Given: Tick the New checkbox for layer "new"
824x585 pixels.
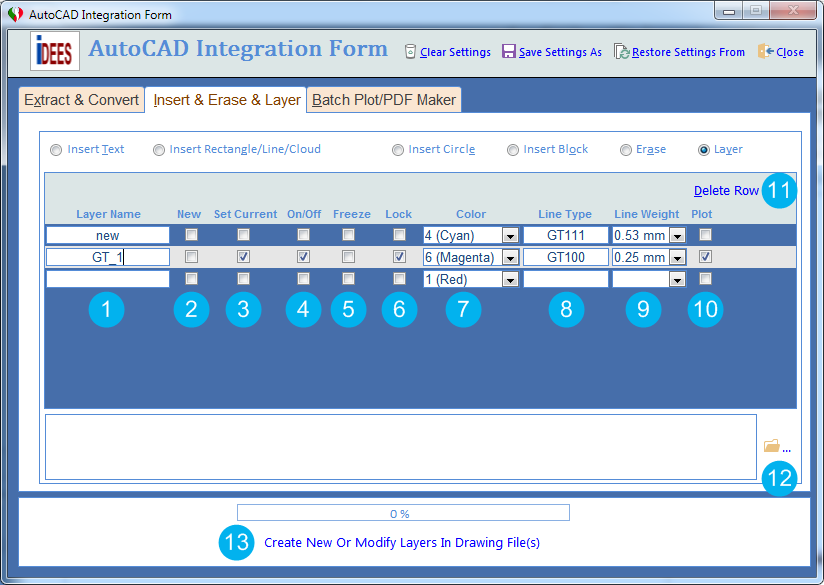Looking at the screenshot, I should click(x=191, y=234).
